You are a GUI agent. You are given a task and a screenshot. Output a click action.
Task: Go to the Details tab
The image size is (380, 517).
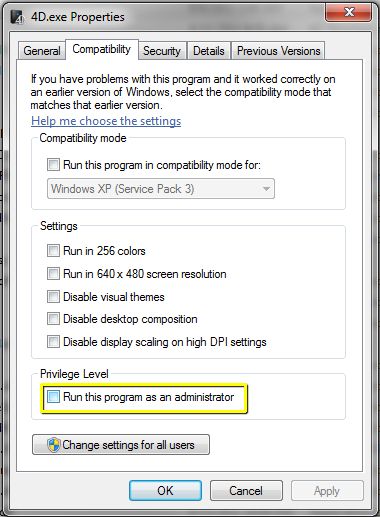pyautogui.click(x=209, y=51)
